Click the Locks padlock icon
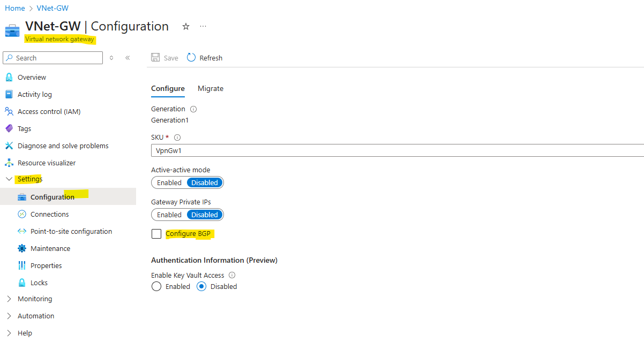Viewport: 644px width, 351px height. pyautogui.click(x=22, y=283)
